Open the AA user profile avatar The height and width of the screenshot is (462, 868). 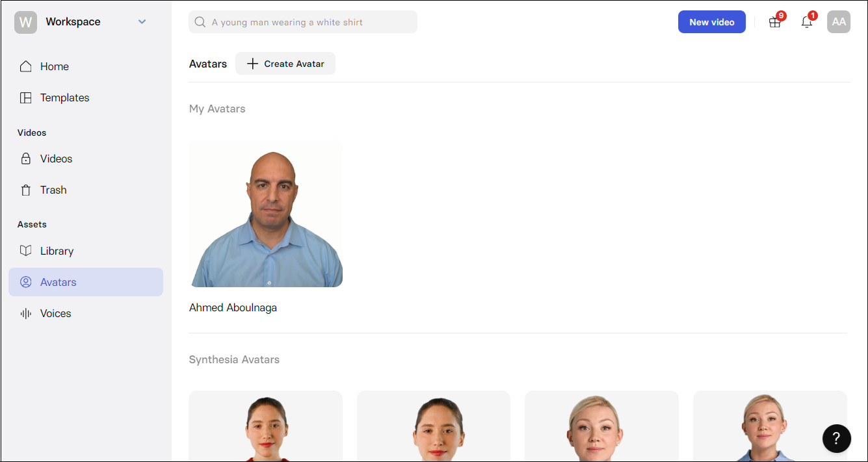click(839, 22)
